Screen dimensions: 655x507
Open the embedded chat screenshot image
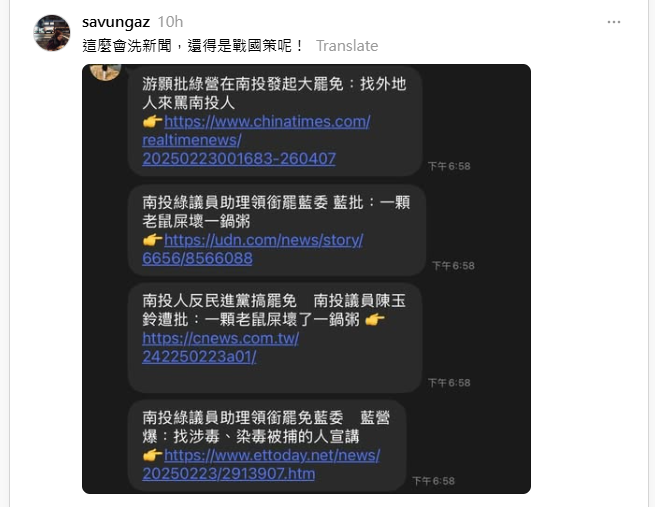306,279
